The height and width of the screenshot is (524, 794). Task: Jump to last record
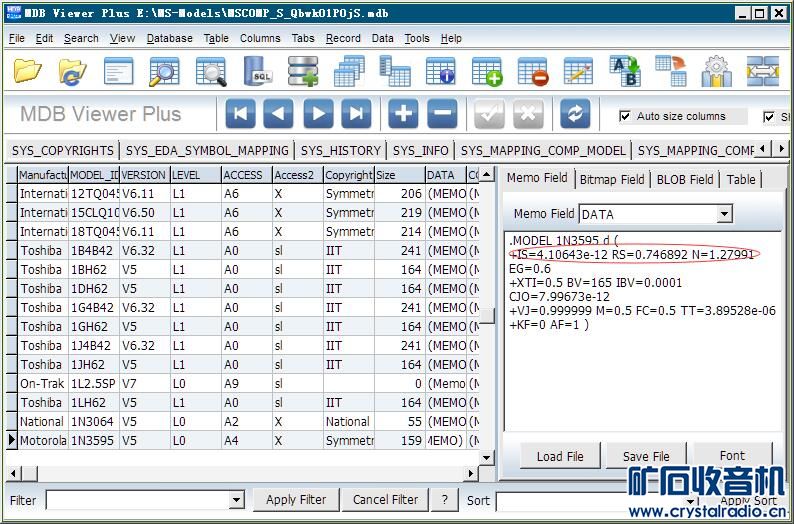pyautogui.click(x=356, y=113)
